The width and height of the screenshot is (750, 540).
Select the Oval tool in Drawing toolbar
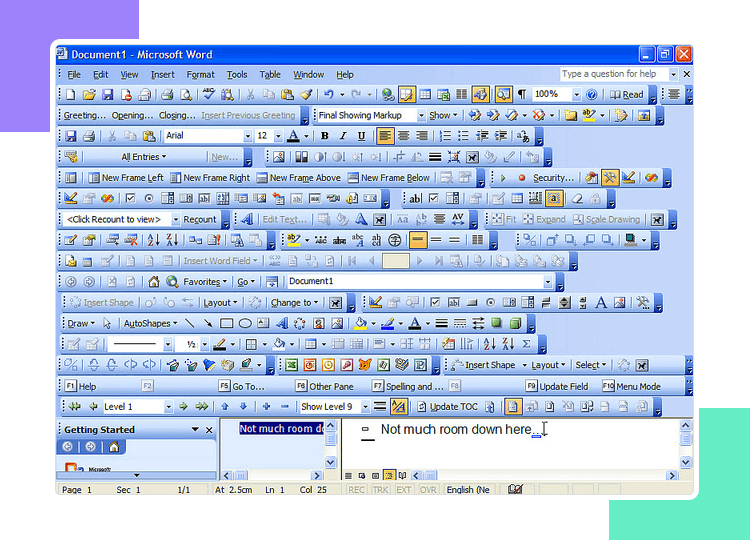pos(245,324)
